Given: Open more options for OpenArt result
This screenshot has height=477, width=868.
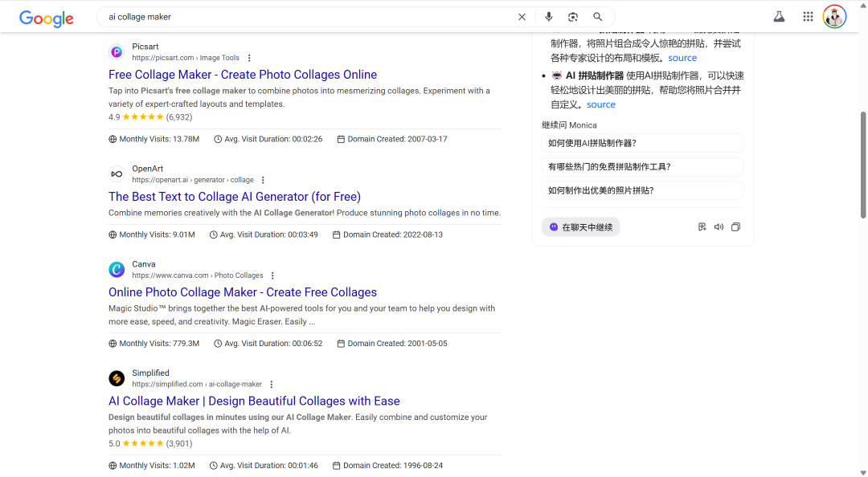Looking at the screenshot, I should click(x=263, y=181).
